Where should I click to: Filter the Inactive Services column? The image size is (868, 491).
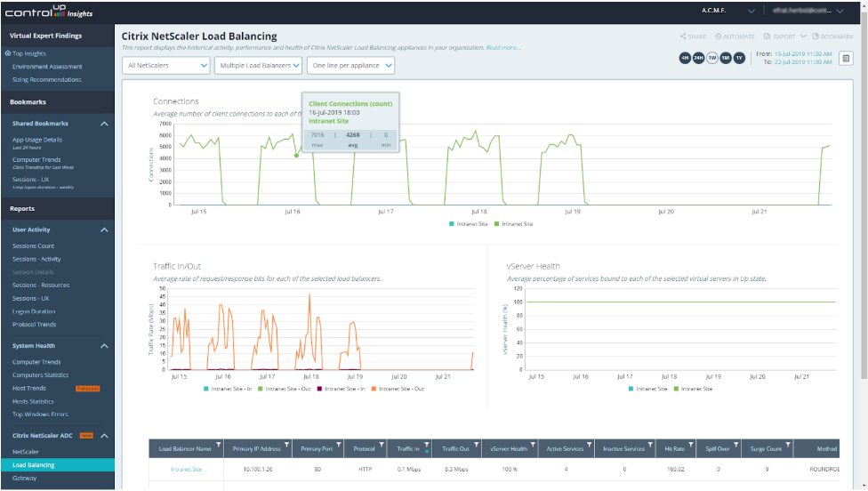pos(650,445)
